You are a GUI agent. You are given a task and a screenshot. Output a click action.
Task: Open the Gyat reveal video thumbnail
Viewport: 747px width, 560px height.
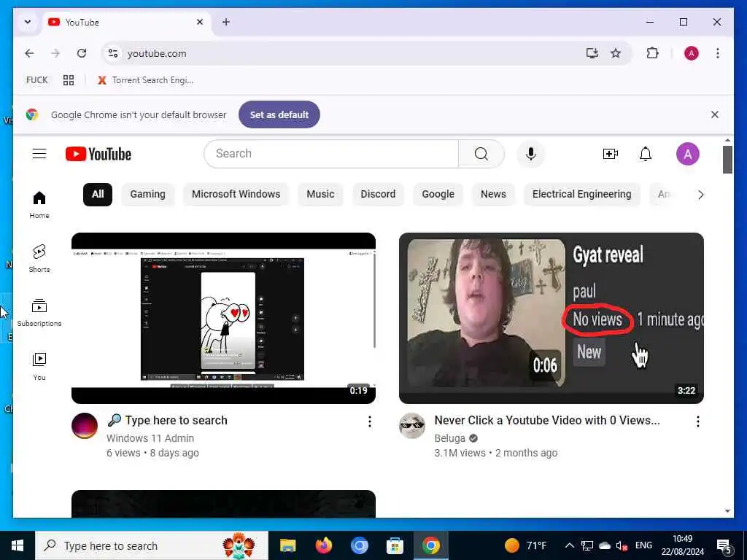[x=551, y=318]
